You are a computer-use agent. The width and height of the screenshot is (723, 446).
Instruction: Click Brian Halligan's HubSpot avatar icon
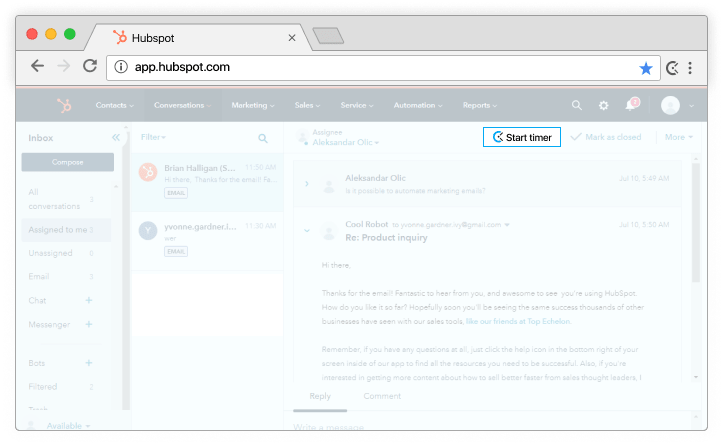pos(148,172)
